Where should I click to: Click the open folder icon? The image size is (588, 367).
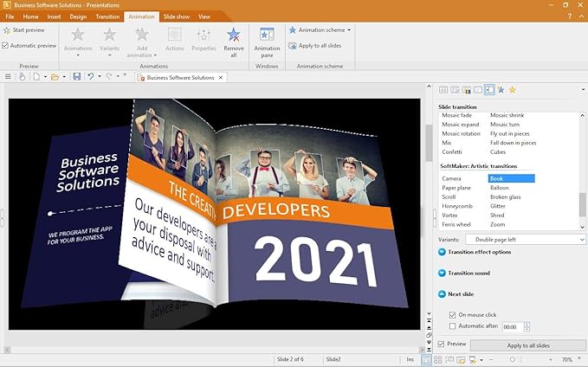pos(55,77)
